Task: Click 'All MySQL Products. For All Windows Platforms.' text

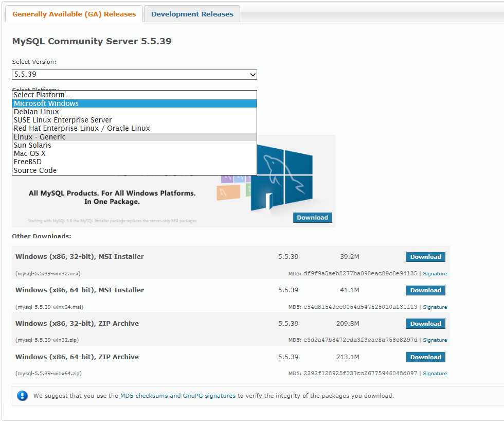Action: coord(112,193)
